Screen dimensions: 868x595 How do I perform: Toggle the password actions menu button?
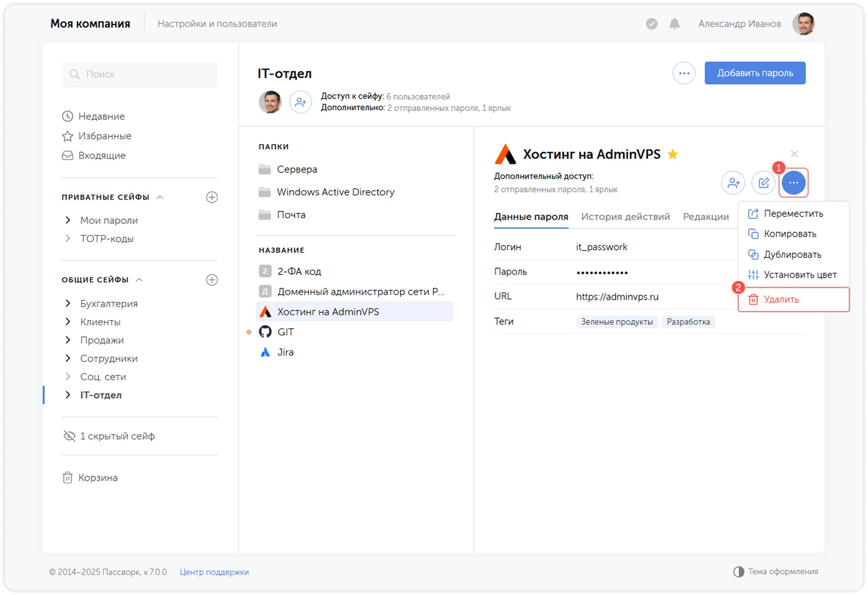tap(794, 183)
